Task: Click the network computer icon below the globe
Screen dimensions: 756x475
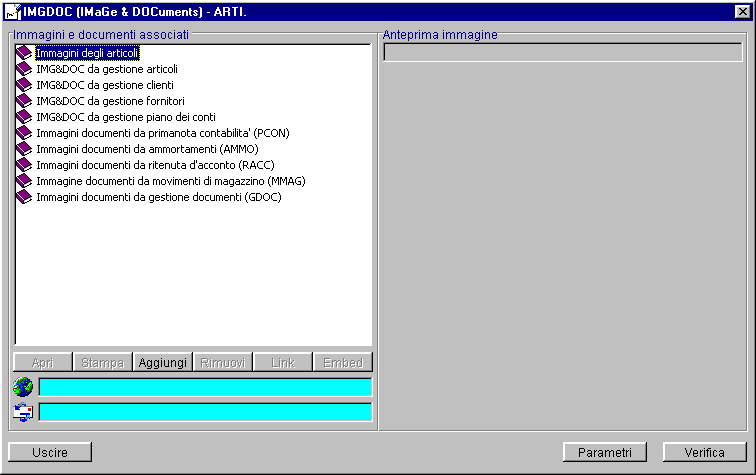Action: pyautogui.click(x=23, y=411)
